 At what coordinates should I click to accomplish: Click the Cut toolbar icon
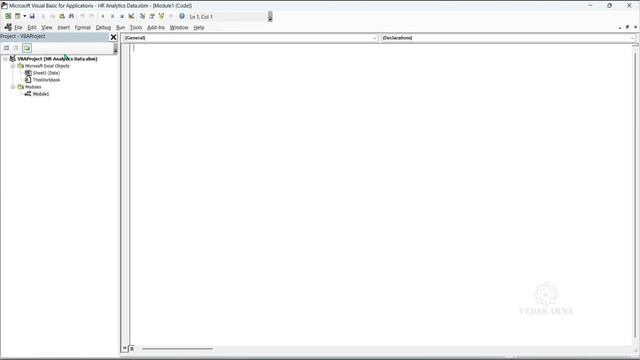43,16
